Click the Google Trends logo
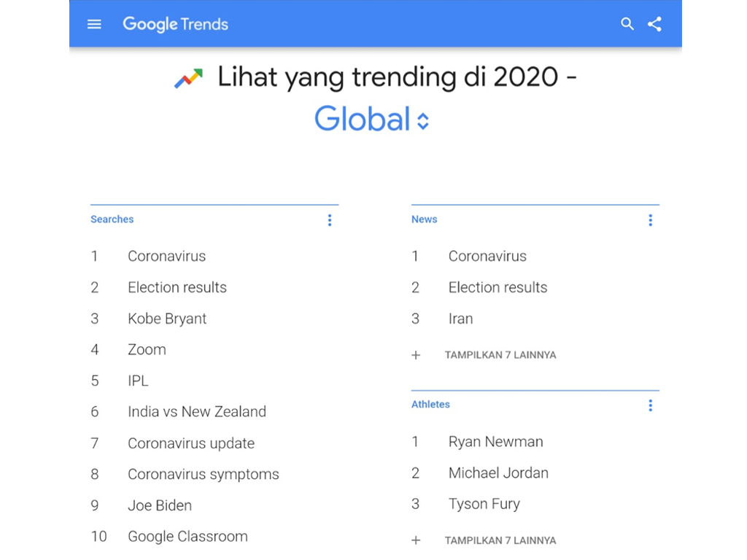Image resolution: width=747 pixels, height=560 pixels. [x=175, y=24]
